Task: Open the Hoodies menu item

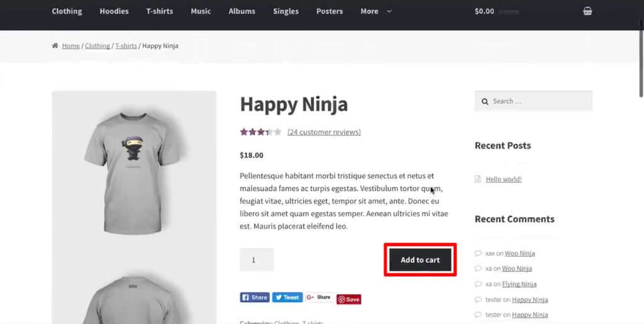Action: point(114,11)
